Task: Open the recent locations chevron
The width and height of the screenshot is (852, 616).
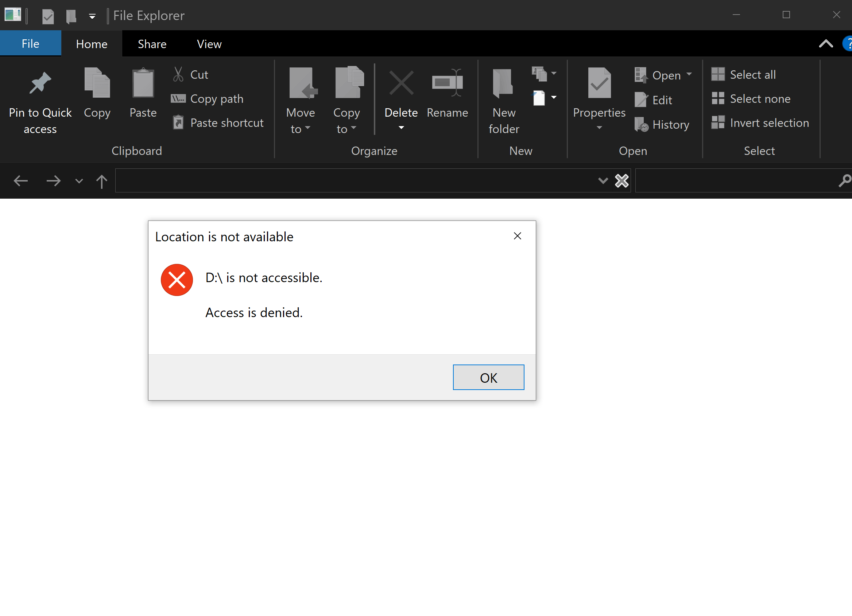Action: tap(79, 181)
